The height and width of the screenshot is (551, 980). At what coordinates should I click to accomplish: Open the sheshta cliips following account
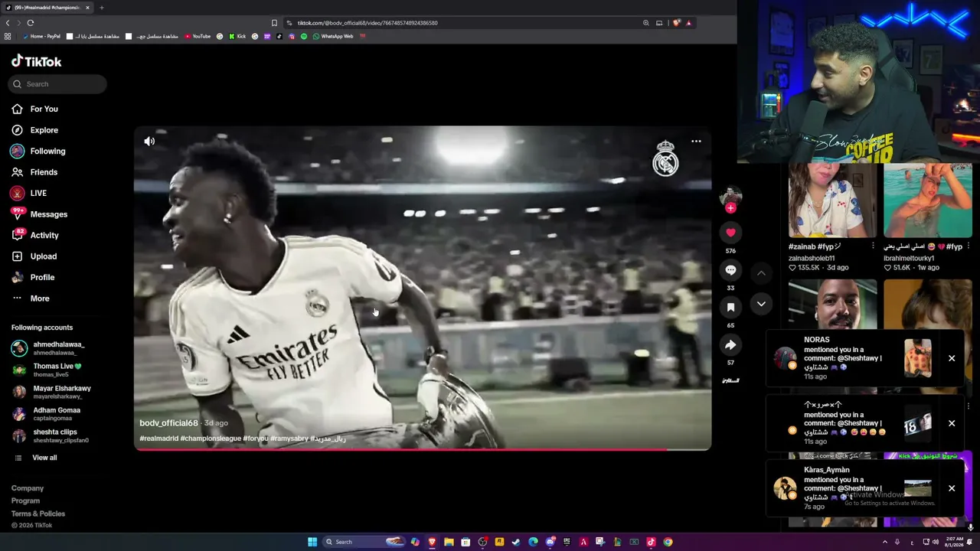pos(50,435)
